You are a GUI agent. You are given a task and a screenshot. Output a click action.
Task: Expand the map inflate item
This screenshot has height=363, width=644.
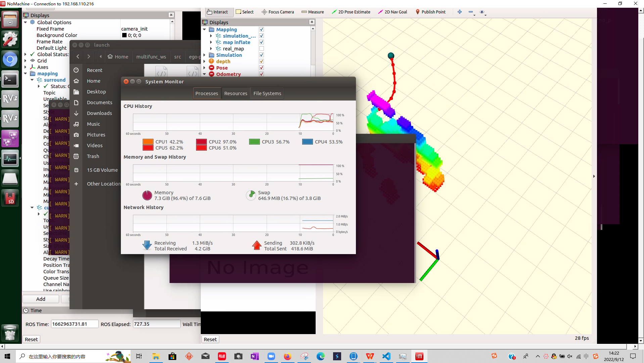(211, 42)
